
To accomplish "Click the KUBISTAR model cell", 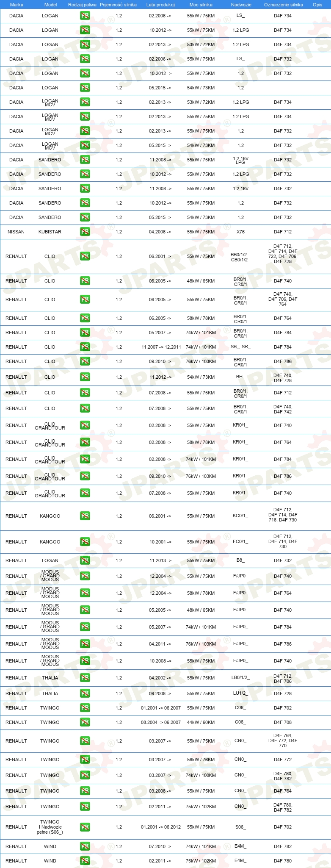I will coord(50,232).
